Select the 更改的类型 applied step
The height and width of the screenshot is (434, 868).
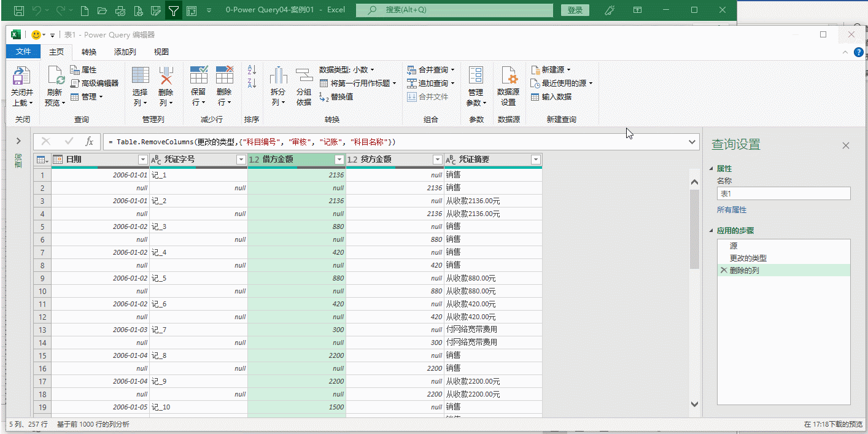tap(784, 258)
